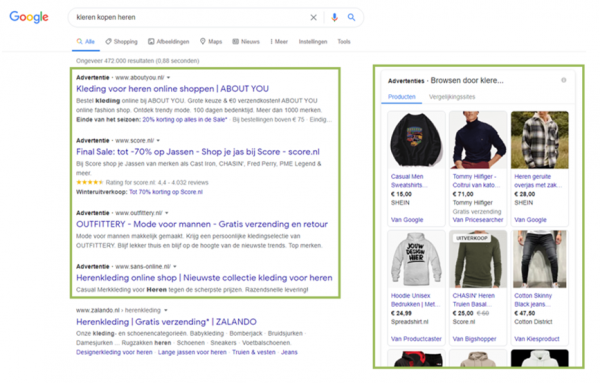Expand the aboutyou.nl ad dropdown arrow
The width and height of the screenshot is (600, 383).
tap(169, 78)
